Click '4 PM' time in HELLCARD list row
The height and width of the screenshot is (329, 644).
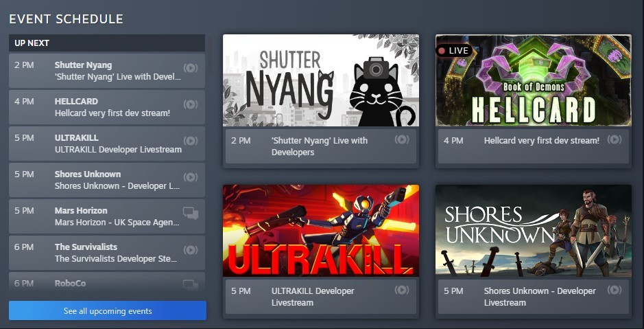point(24,101)
